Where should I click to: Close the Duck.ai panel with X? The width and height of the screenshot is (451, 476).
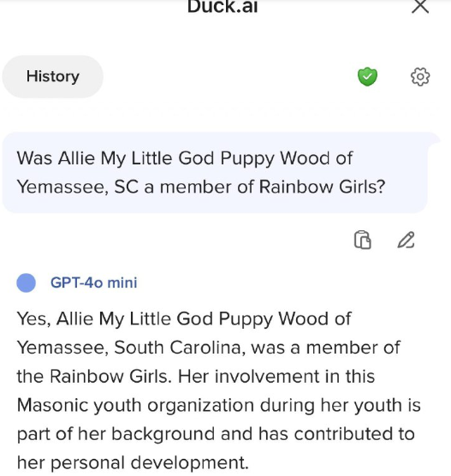(x=420, y=6)
